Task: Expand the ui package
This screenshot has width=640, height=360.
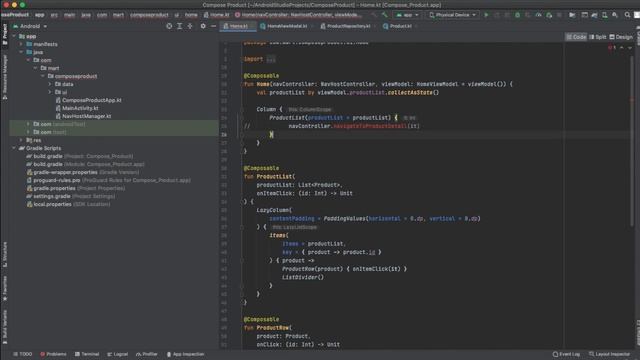Action: (x=50, y=92)
